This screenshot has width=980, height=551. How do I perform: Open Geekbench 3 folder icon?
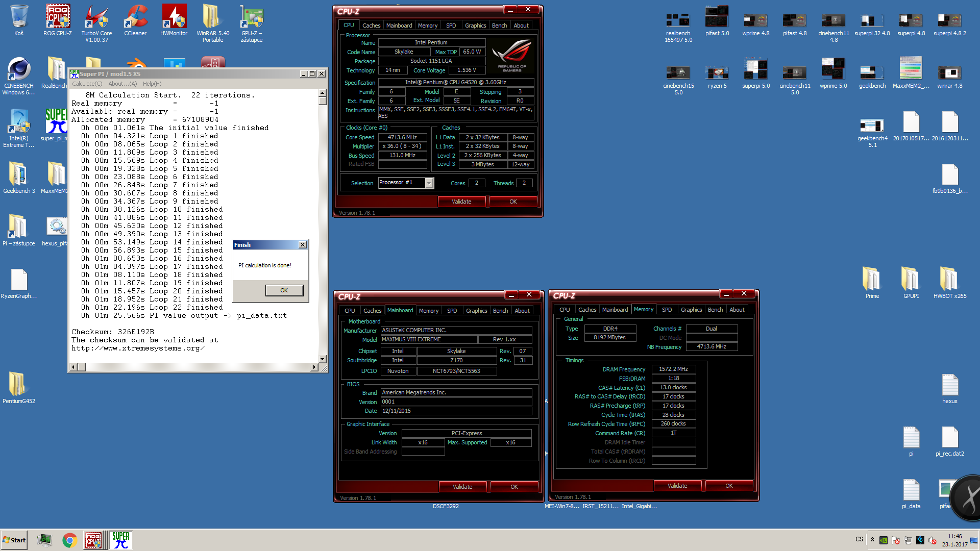point(19,177)
